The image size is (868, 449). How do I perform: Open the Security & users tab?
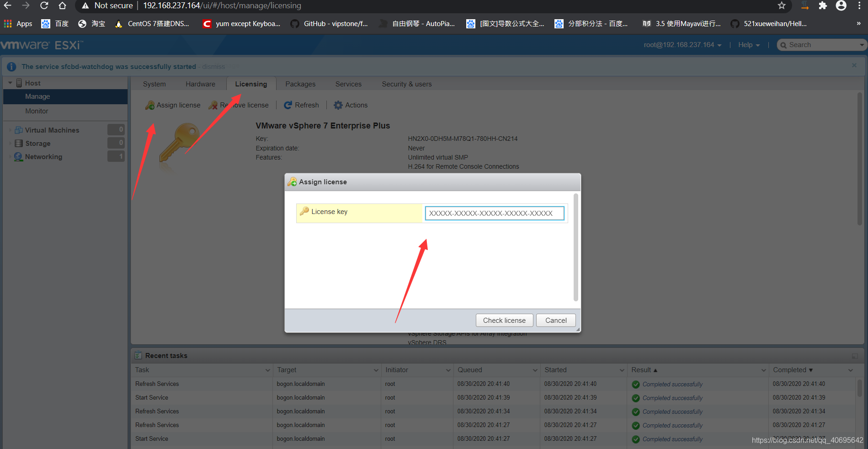click(x=407, y=84)
